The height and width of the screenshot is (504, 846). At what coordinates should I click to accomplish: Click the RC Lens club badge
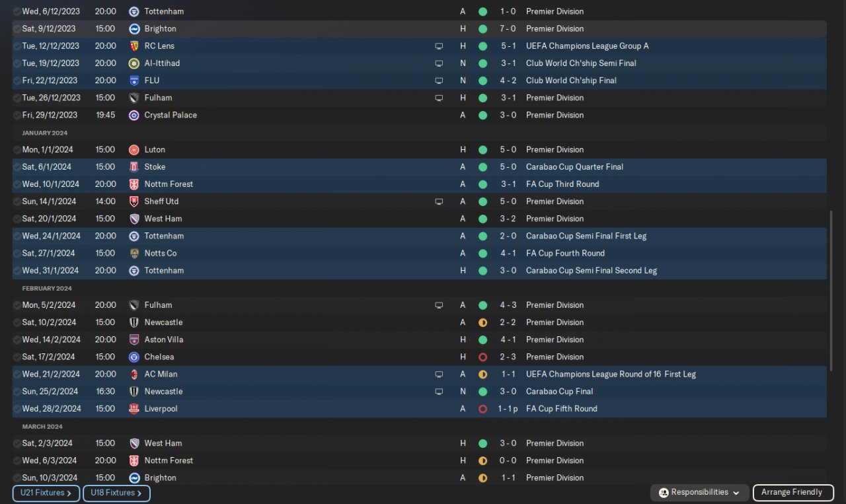(x=134, y=46)
